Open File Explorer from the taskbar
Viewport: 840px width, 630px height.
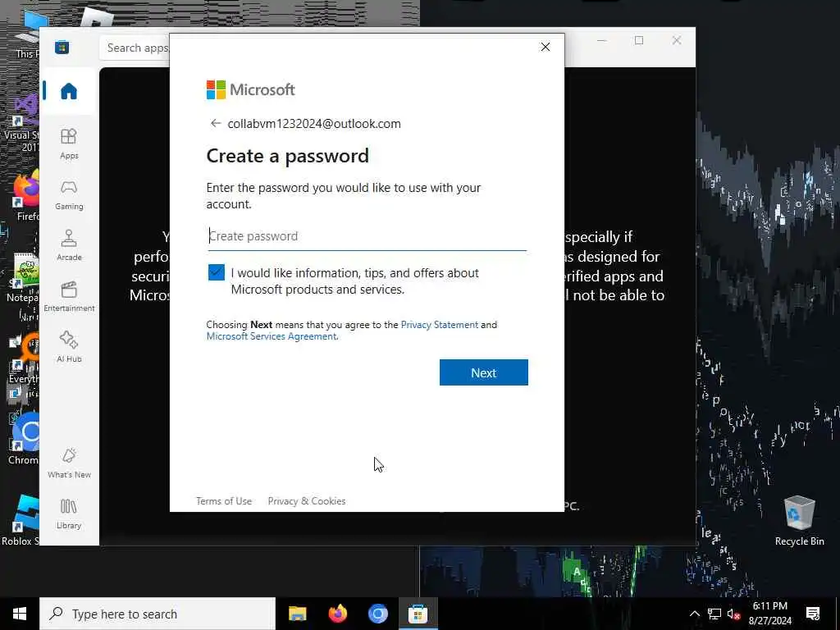297,614
